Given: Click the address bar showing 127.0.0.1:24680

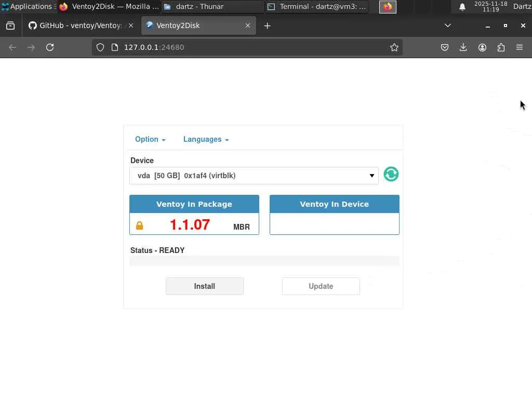Looking at the screenshot, I should point(247,47).
